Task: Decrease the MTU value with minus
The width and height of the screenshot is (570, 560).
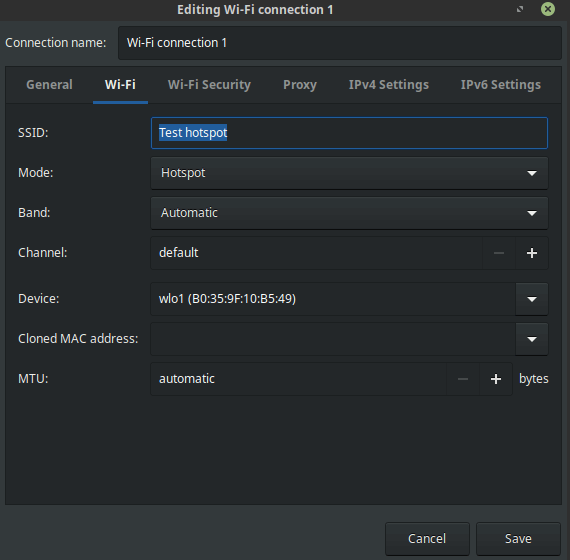Action: point(463,379)
